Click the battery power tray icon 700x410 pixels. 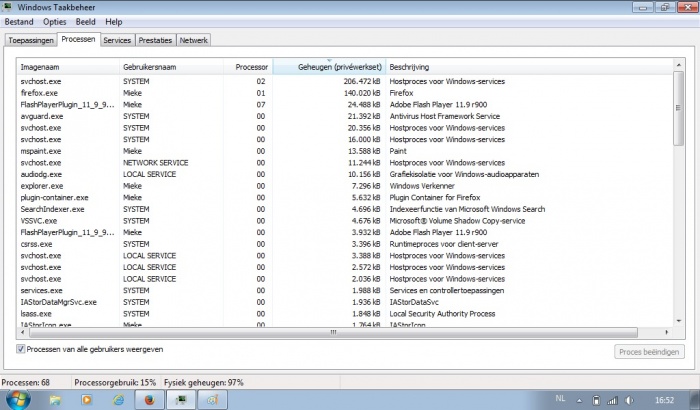[596, 401]
